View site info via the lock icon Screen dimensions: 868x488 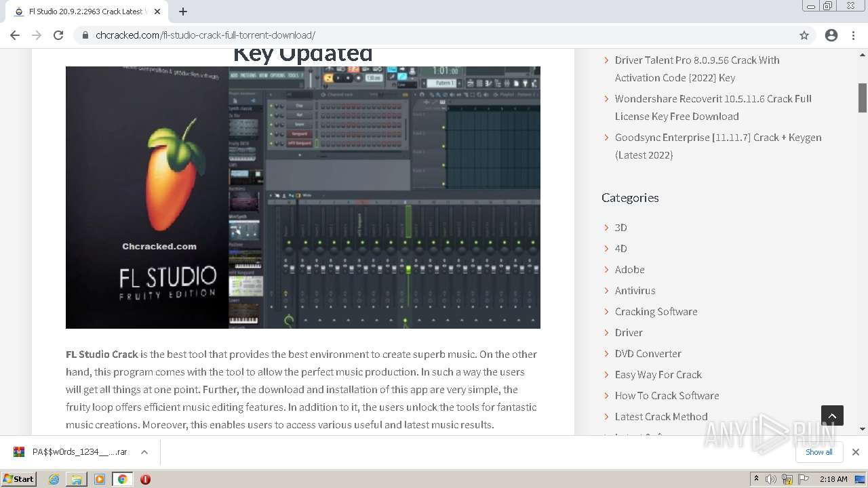tap(85, 35)
